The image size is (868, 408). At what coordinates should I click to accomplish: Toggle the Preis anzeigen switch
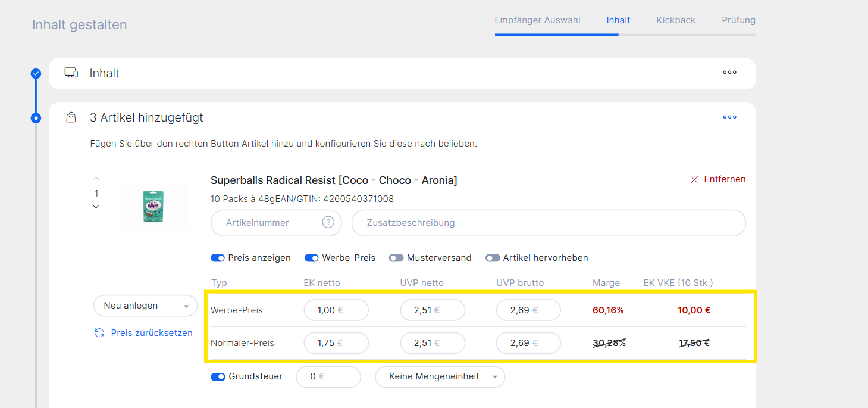tap(218, 258)
